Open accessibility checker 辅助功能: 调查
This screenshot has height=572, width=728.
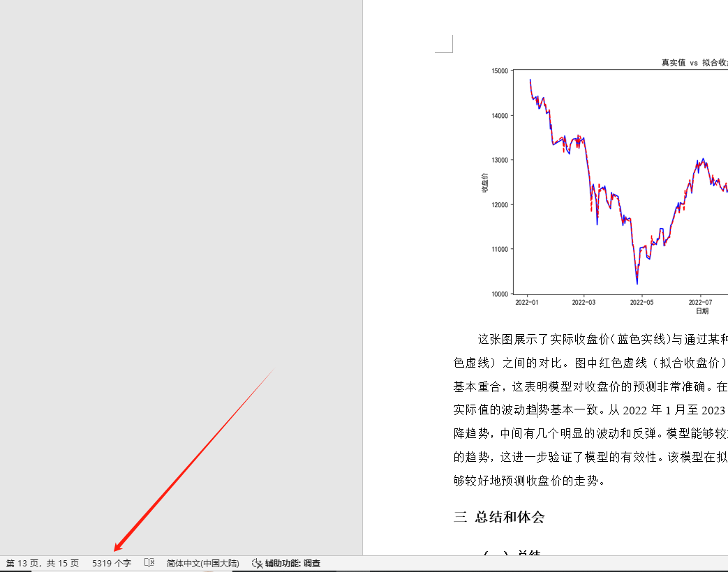(x=286, y=563)
